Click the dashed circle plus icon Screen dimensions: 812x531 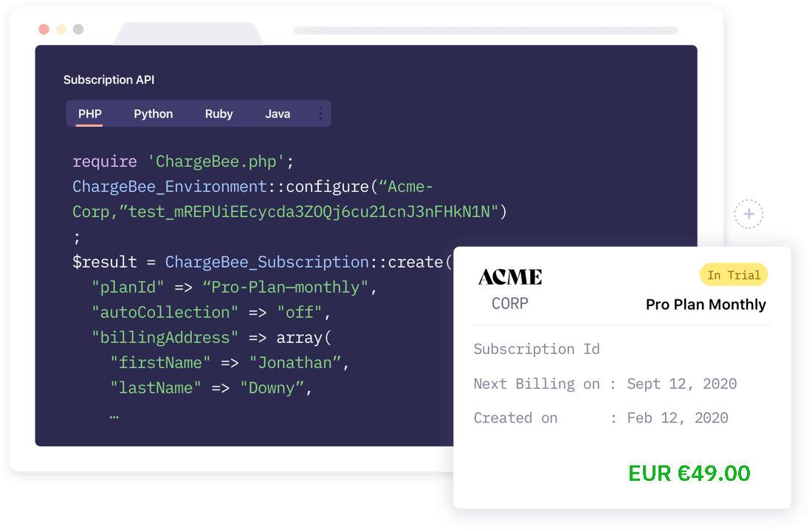click(x=749, y=214)
